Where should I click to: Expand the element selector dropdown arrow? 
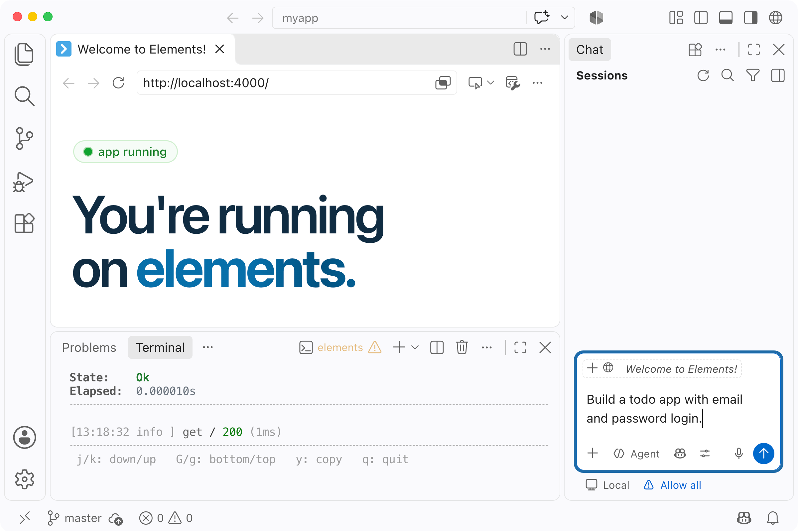point(491,82)
